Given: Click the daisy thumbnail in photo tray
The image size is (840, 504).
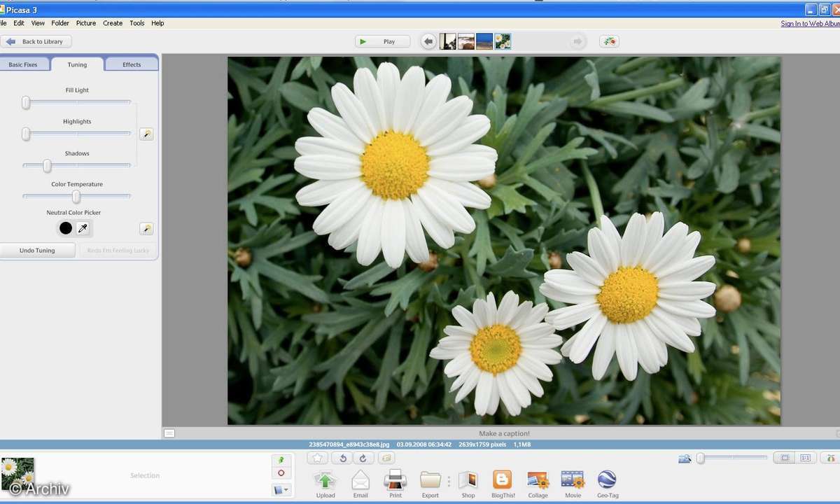Looking at the screenshot, I should pyautogui.click(x=17, y=474).
